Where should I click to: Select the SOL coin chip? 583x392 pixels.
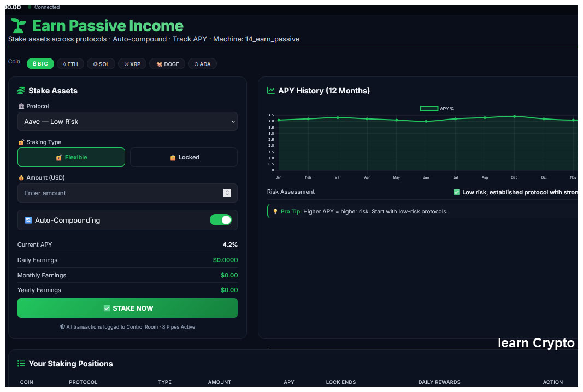pyautogui.click(x=101, y=64)
